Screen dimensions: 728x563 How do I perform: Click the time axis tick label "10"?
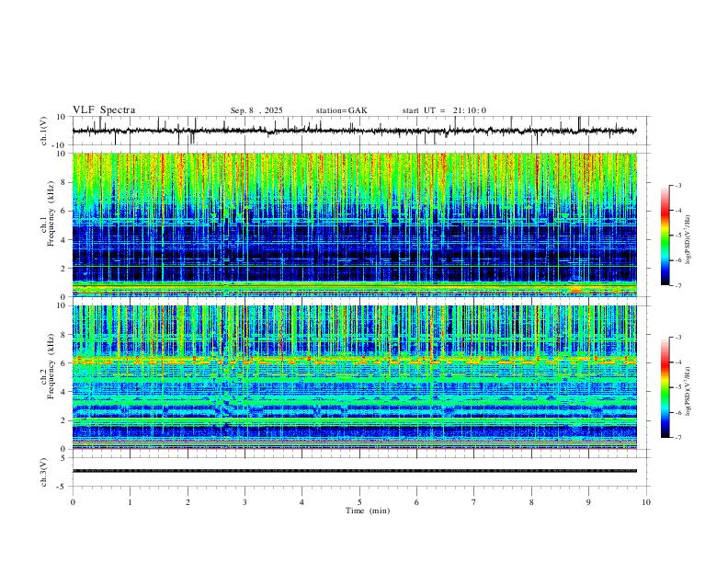(646, 502)
